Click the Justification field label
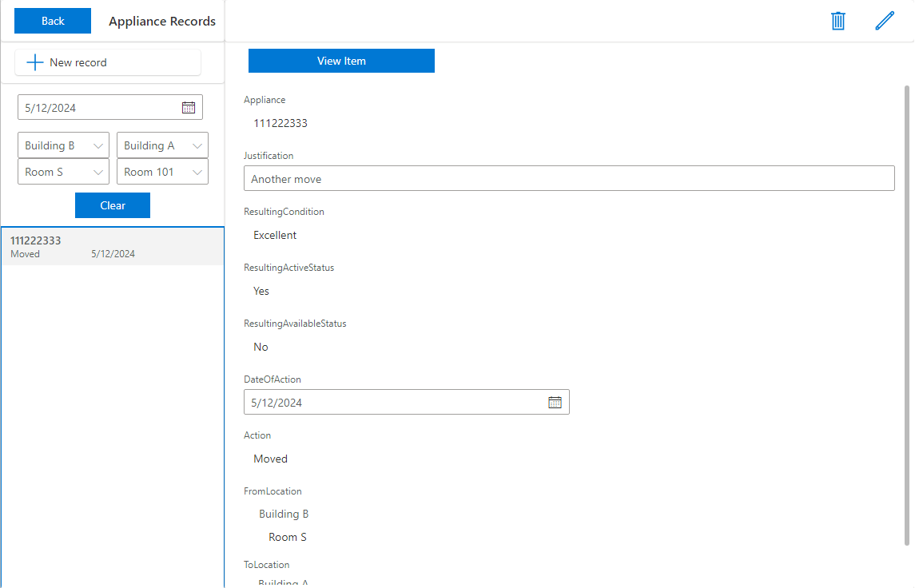The width and height of the screenshot is (915, 588). [269, 156]
